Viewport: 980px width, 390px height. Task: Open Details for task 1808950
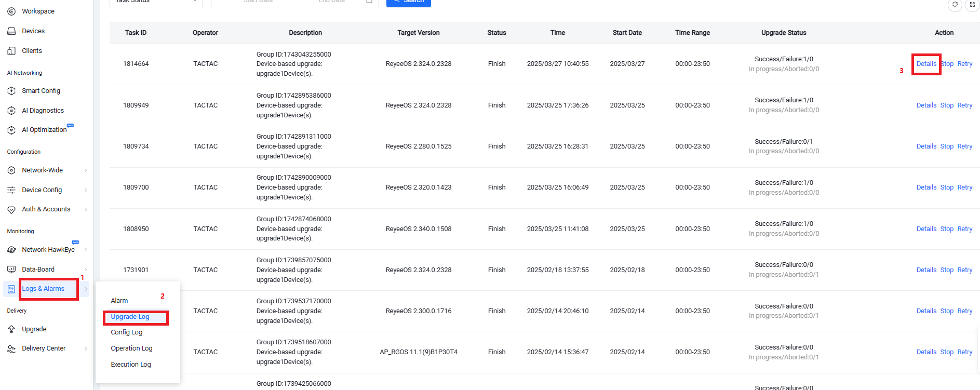pyautogui.click(x=927, y=229)
